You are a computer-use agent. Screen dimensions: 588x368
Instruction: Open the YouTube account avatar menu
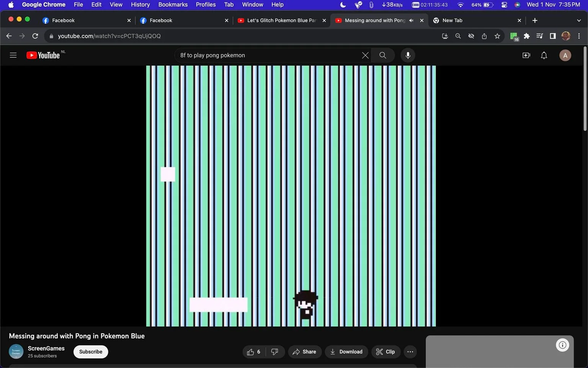point(565,55)
